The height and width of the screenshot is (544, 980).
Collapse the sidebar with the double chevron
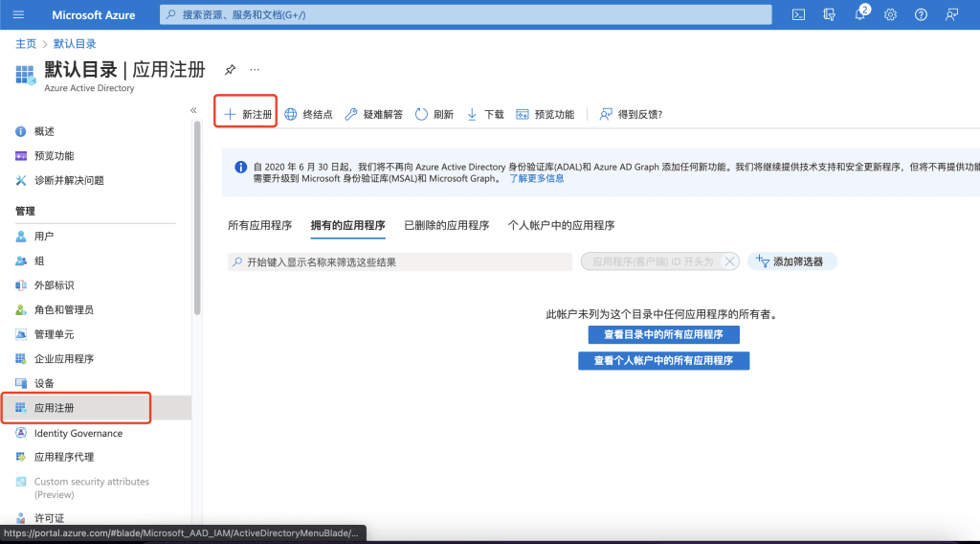point(193,110)
